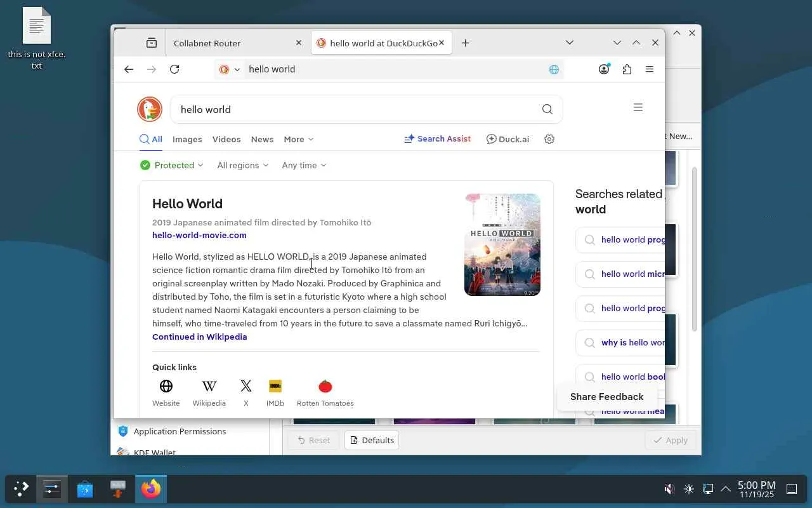Search related 'why is hello wor' suggestion
The image size is (812, 508).
[620, 342]
